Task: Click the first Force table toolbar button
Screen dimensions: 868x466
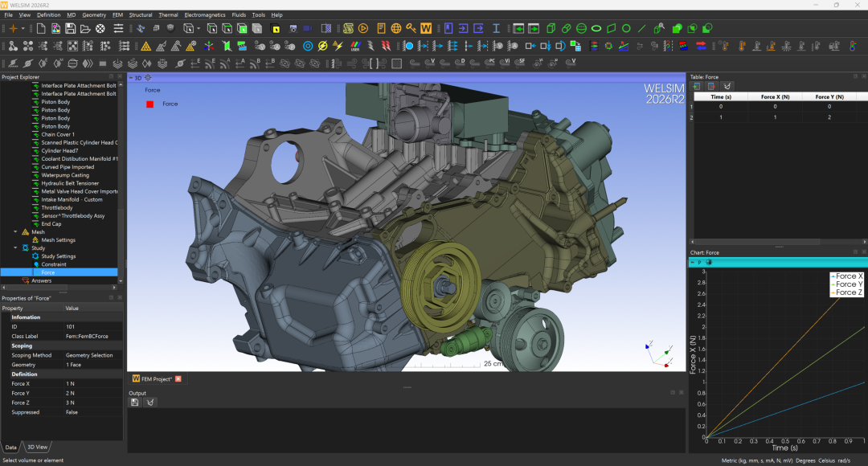Action: pos(696,86)
